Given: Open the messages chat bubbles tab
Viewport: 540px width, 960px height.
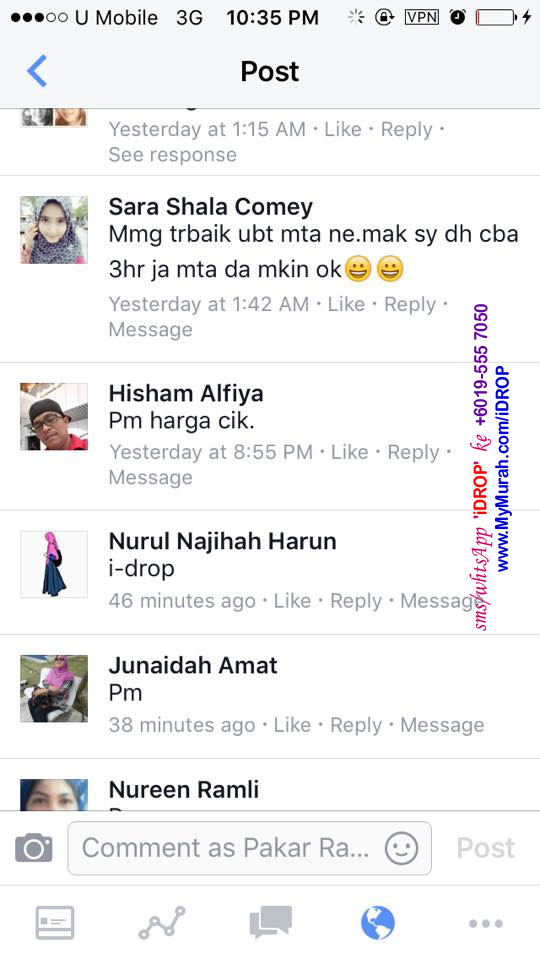Looking at the screenshot, I should (x=271, y=923).
